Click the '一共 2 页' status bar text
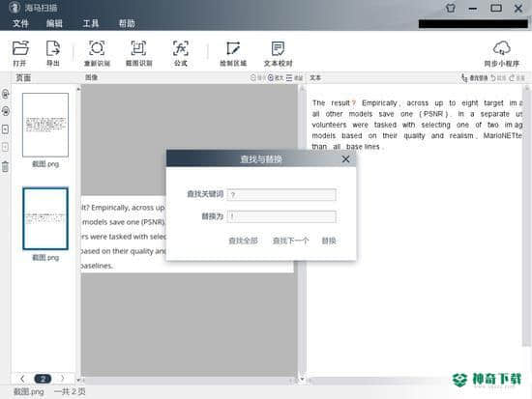532x399 pixels. pyautogui.click(x=70, y=392)
